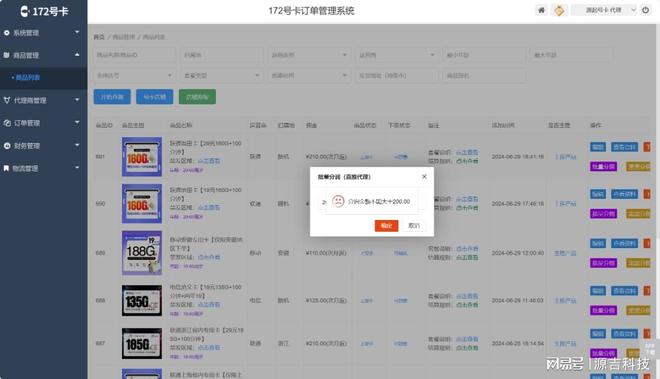
Task: Expand the 订单管理 menu arrow
Action: coord(77,123)
